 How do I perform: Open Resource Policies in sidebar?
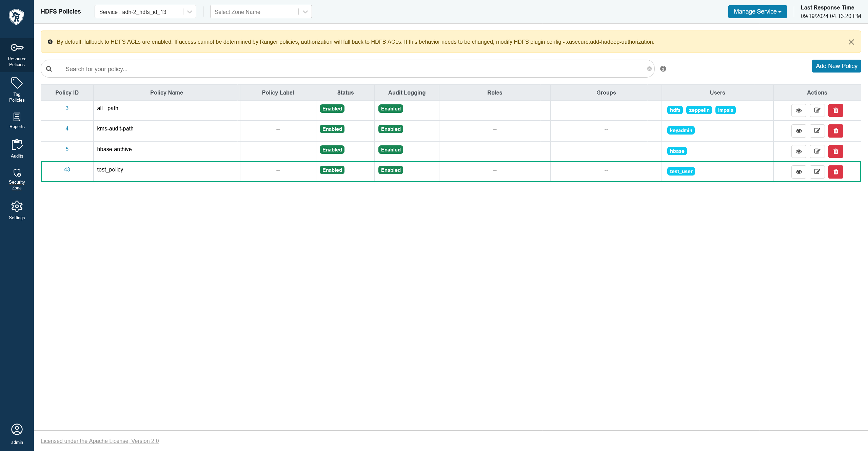(x=17, y=55)
